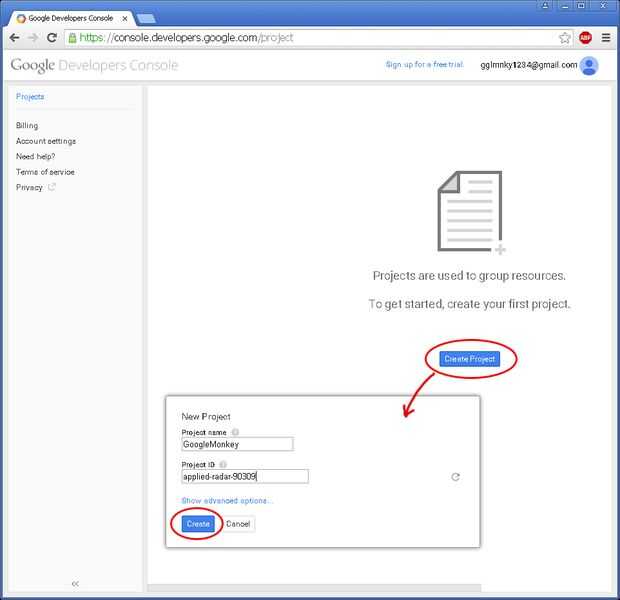Go back using the browser back arrow
The height and width of the screenshot is (600, 620).
tap(15, 38)
